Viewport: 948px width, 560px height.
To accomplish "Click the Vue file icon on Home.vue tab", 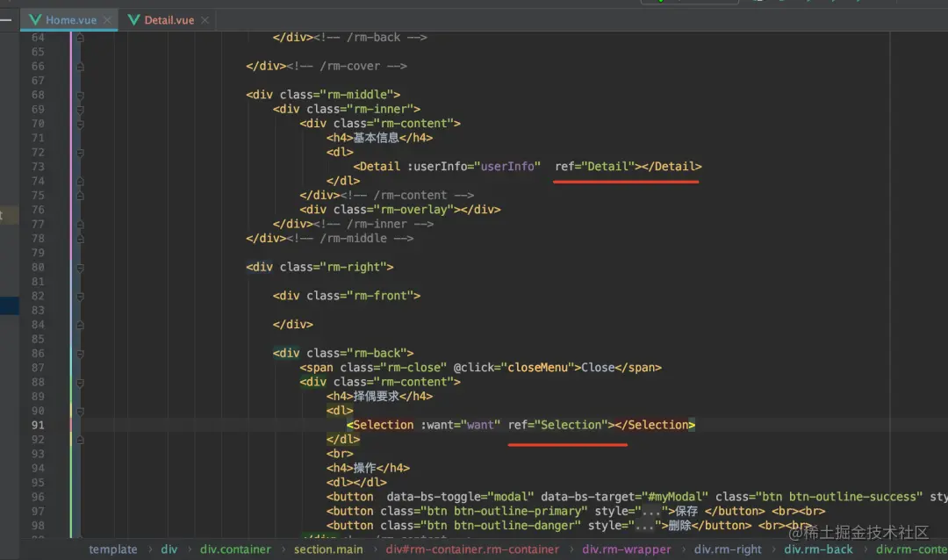I will 35,20.
